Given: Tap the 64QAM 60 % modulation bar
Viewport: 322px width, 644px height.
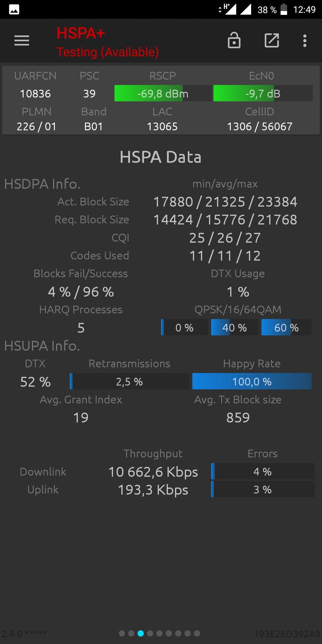Looking at the screenshot, I should [x=287, y=327].
